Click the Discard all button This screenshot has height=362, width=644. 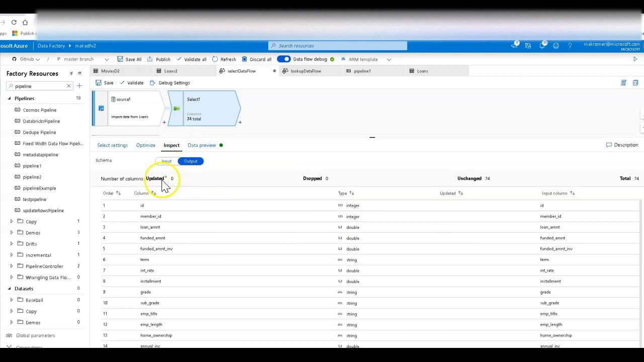[257, 59]
